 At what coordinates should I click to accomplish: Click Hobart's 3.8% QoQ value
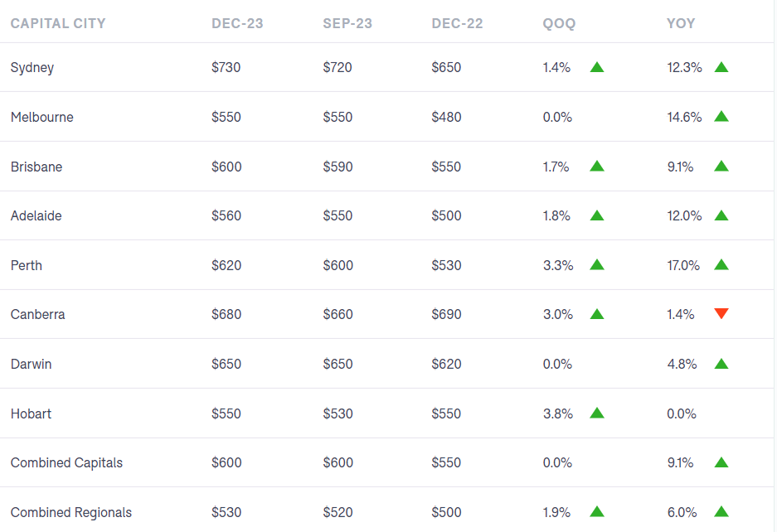[x=557, y=414]
